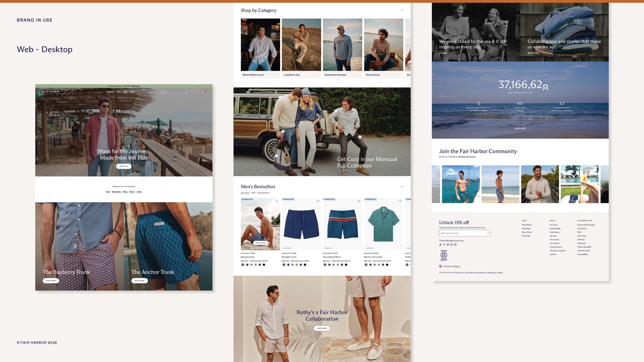This screenshot has height=362, width=644.
Task: Click the Fair Harbor logo in the header
Action: pos(51,92)
